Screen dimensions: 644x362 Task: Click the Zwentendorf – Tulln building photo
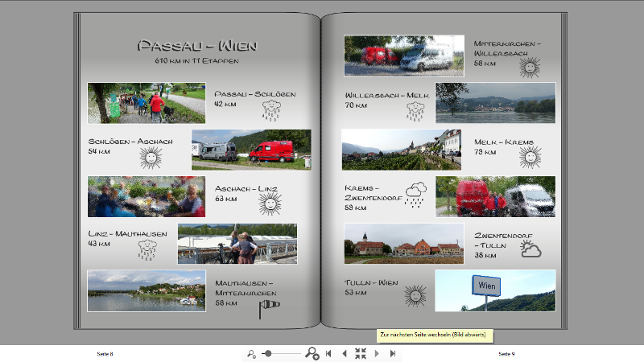point(403,244)
